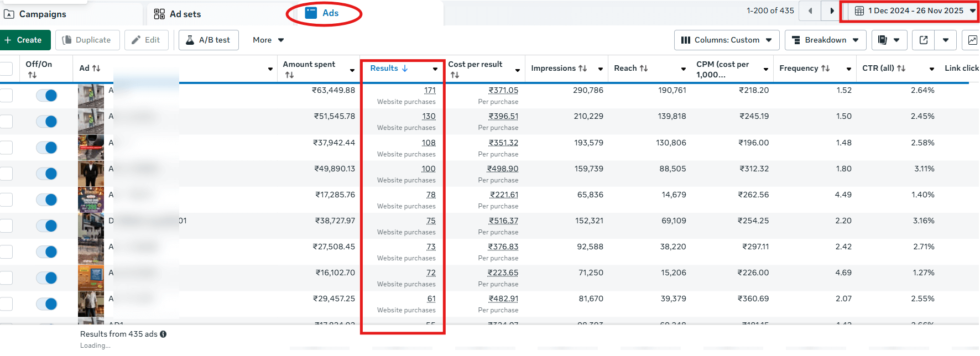Click the green Create button

(24, 40)
